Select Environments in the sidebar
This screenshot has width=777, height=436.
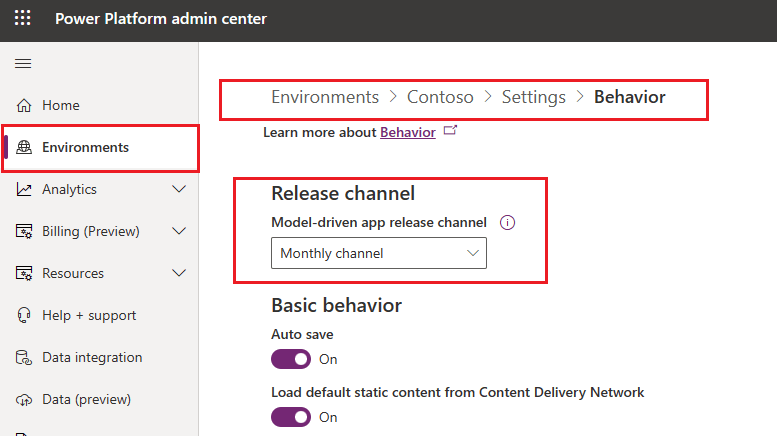(85, 147)
